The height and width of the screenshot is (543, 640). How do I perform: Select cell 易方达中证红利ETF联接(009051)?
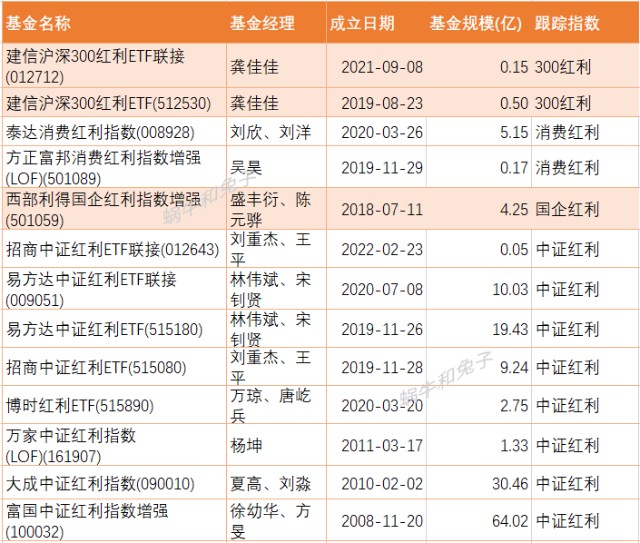coord(114,289)
